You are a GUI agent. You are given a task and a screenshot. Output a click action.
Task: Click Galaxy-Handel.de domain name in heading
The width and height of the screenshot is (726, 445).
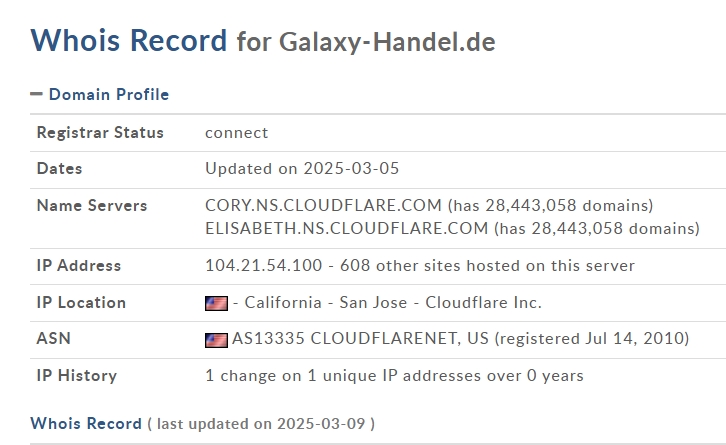387,42
